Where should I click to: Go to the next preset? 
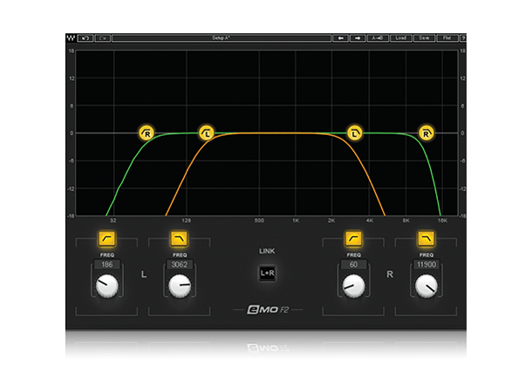tap(358, 38)
